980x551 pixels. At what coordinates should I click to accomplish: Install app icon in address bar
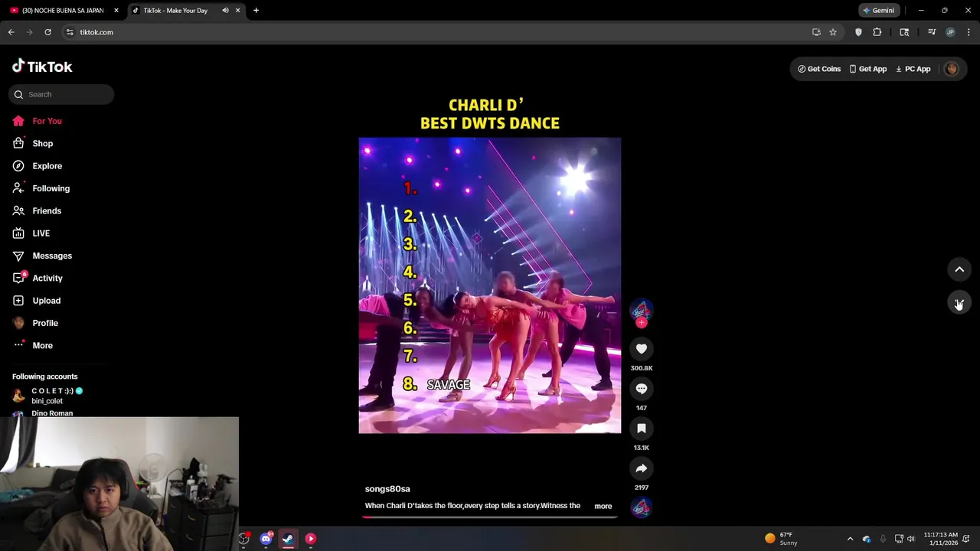point(816,32)
